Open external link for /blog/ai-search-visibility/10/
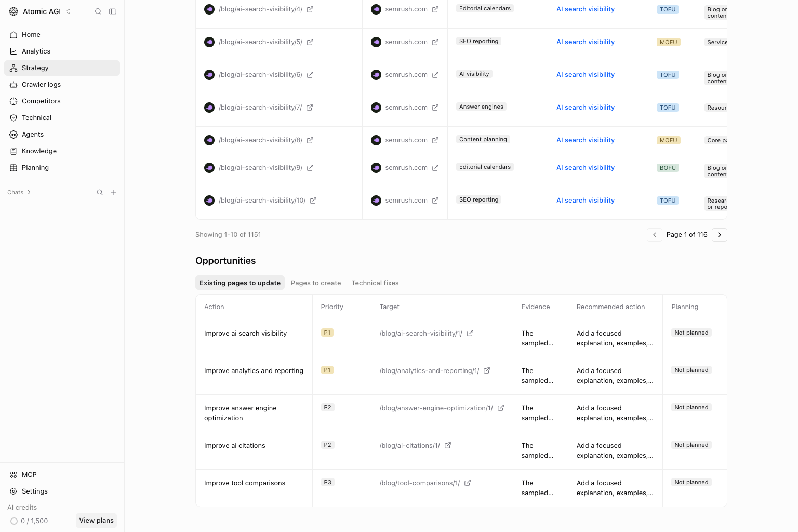This screenshot has width=798, height=532. [313, 201]
